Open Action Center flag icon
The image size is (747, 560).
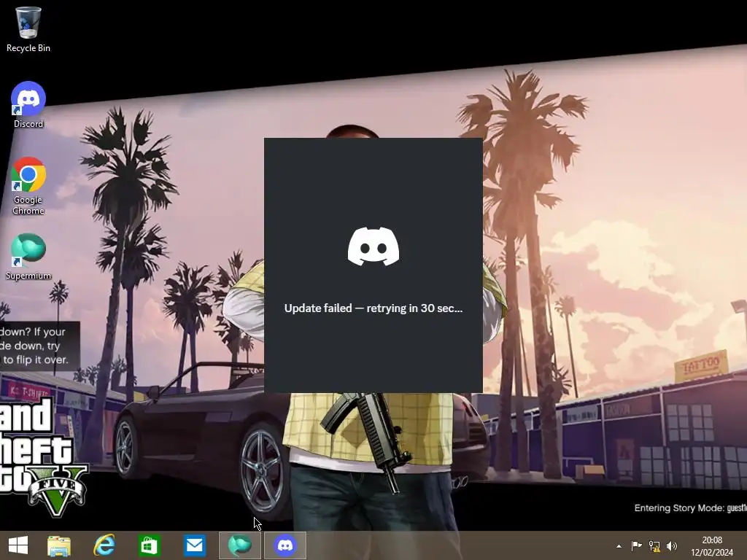pyautogui.click(x=636, y=545)
